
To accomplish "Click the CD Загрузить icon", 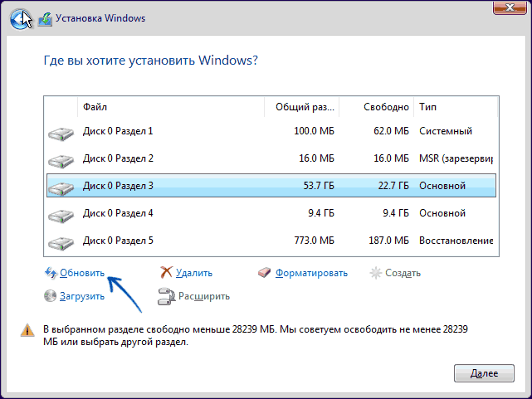I will tap(51, 296).
